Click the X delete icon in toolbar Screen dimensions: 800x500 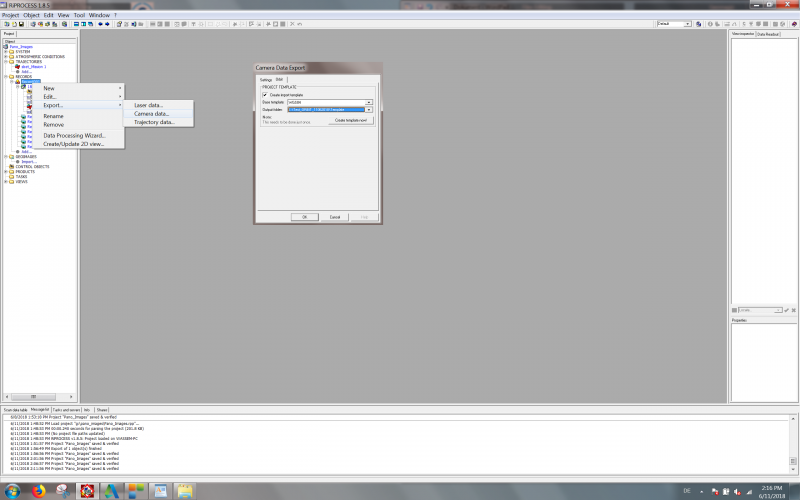click(x=292, y=24)
